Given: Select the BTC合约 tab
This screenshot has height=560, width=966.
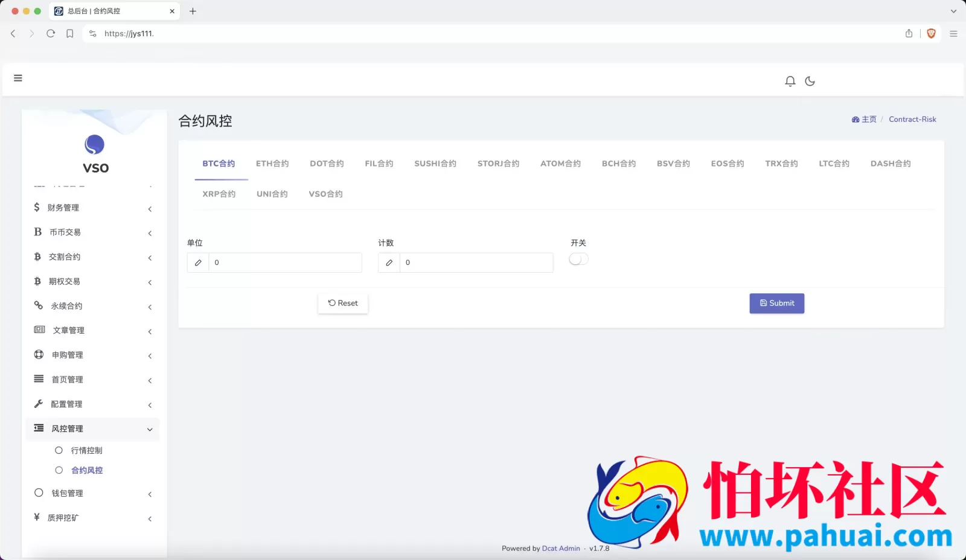Looking at the screenshot, I should click(x=219, y=164).
